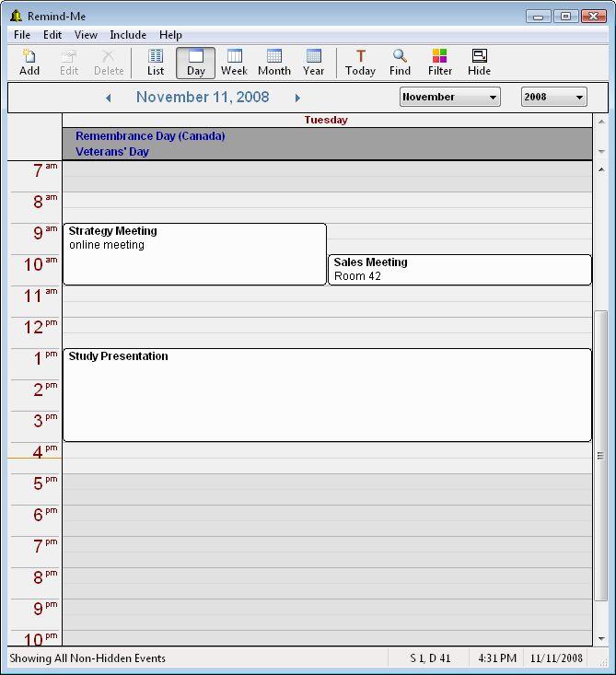Click the 6 pm time label
Screen dimensions: 616x675
45,515
